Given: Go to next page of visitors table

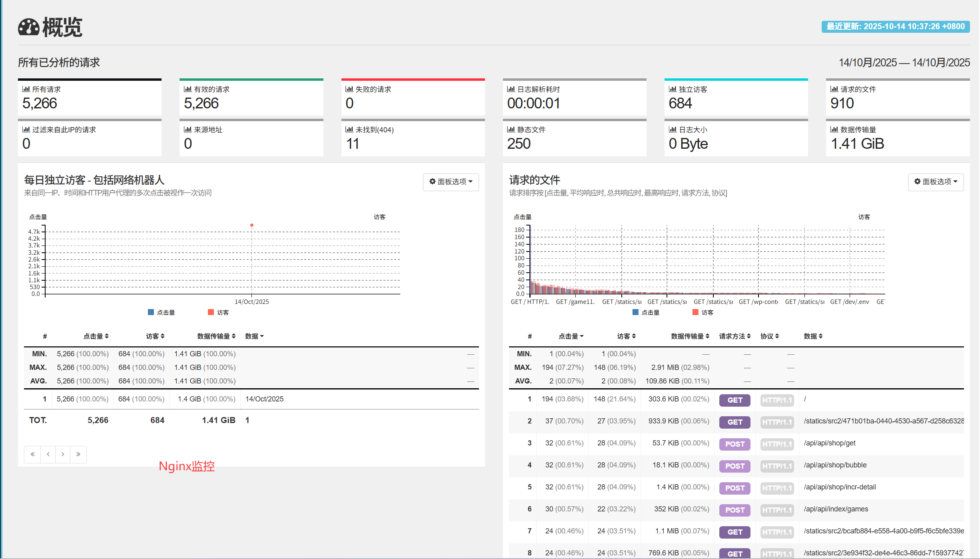Looking at the screenshot, I should pos(63,454).
